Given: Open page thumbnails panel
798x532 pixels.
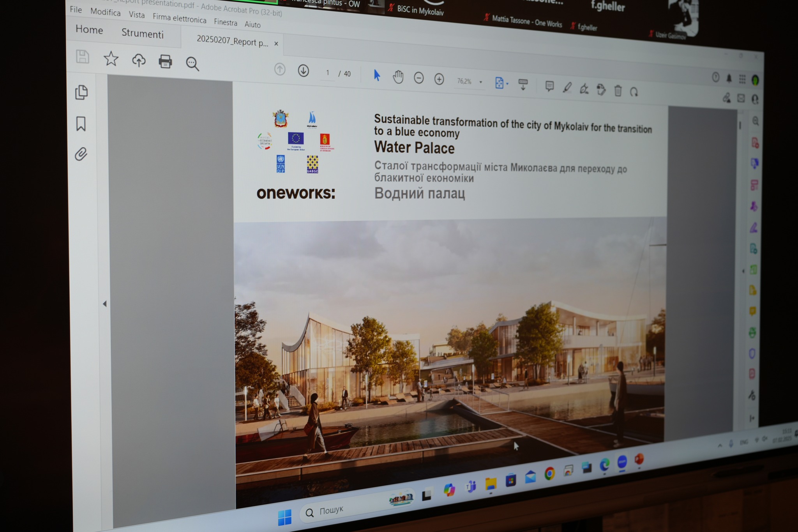Looking at the screenshot, I should click(81, 92).
